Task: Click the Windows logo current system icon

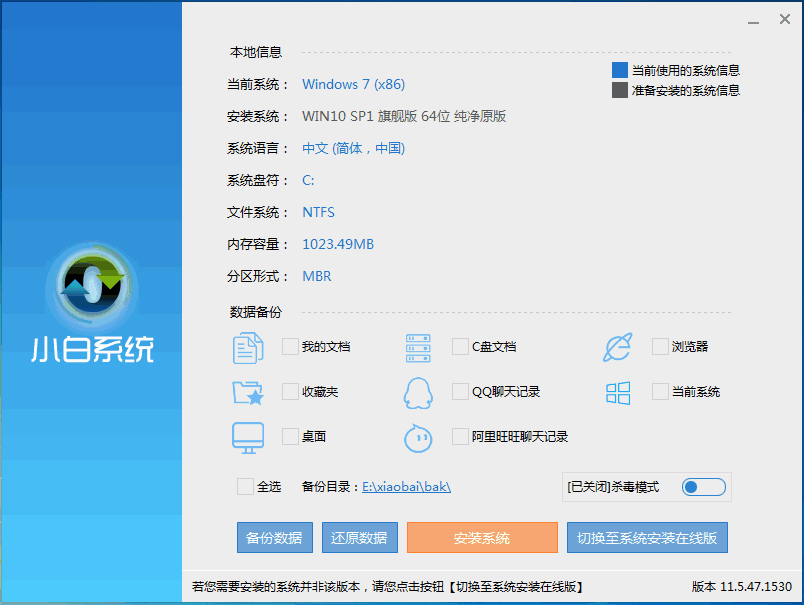Action: click(618, 392)
